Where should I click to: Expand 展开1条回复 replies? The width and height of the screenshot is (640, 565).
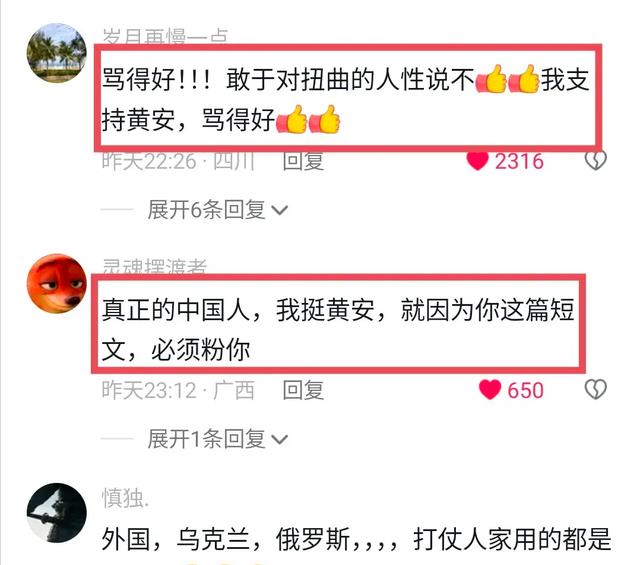pyautogui.click(x=207, y=439)
